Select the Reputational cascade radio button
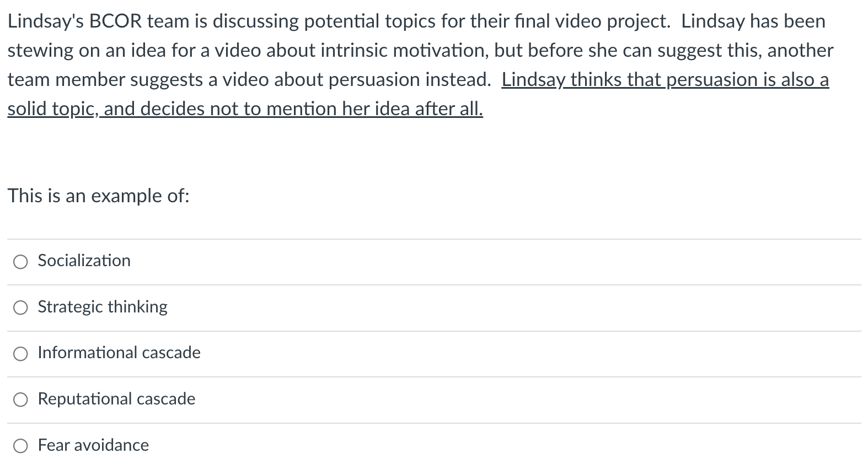The width and height of the screenshot is (868, 475). point(20,400)
